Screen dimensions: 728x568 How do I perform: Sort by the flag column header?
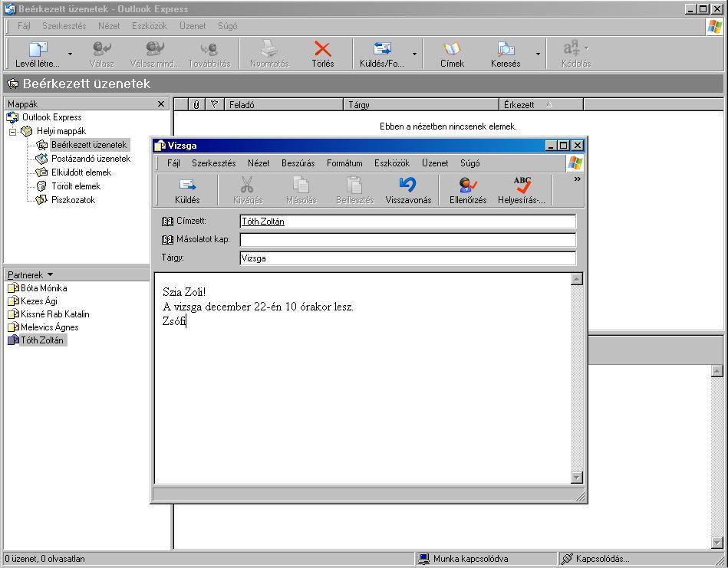coord(214,105)
